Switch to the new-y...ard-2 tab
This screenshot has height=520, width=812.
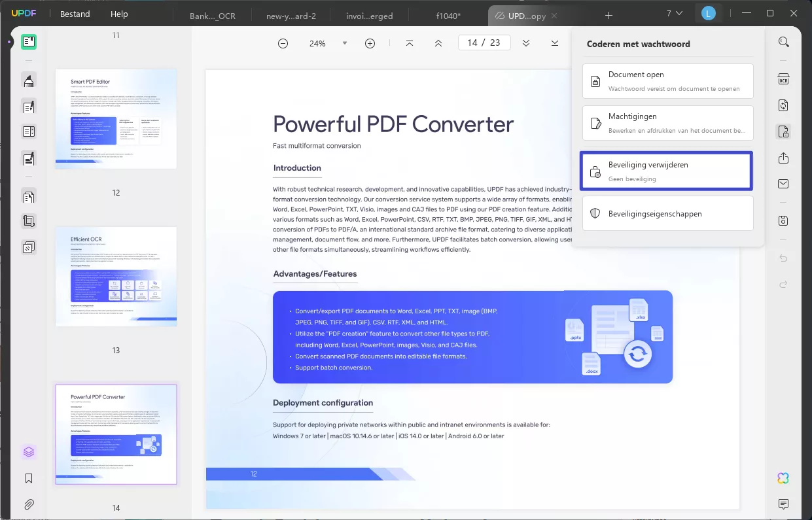[x=290, y=16]
